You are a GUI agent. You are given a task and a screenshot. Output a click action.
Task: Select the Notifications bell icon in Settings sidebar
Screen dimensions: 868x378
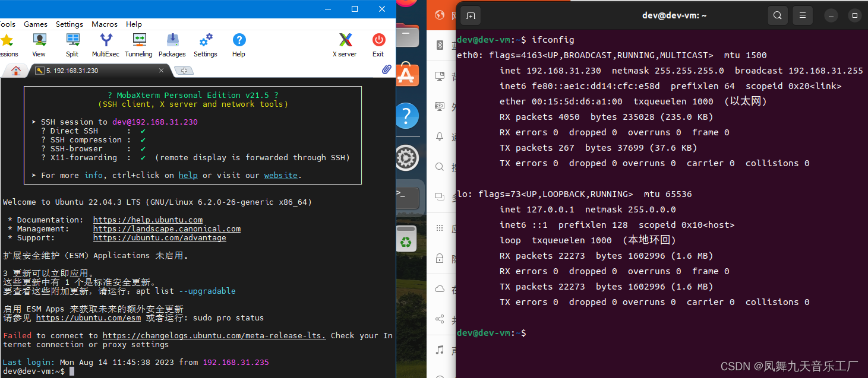(x=440, y=136)
